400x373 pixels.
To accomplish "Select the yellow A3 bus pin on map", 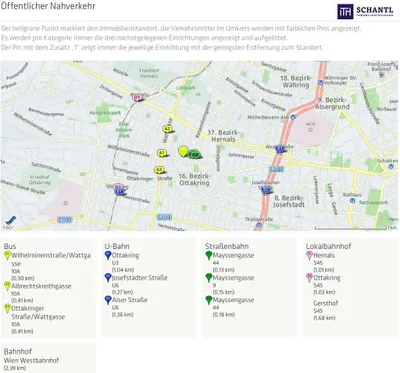I will pos(159,170).
